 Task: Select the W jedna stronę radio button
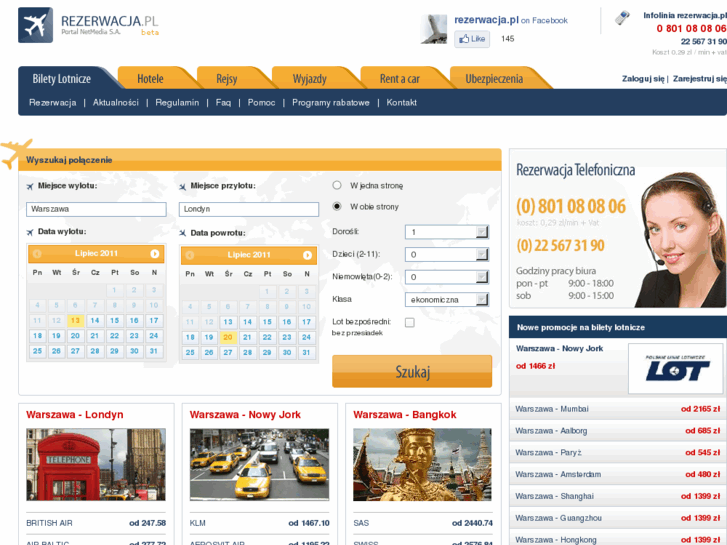(337, 186)
